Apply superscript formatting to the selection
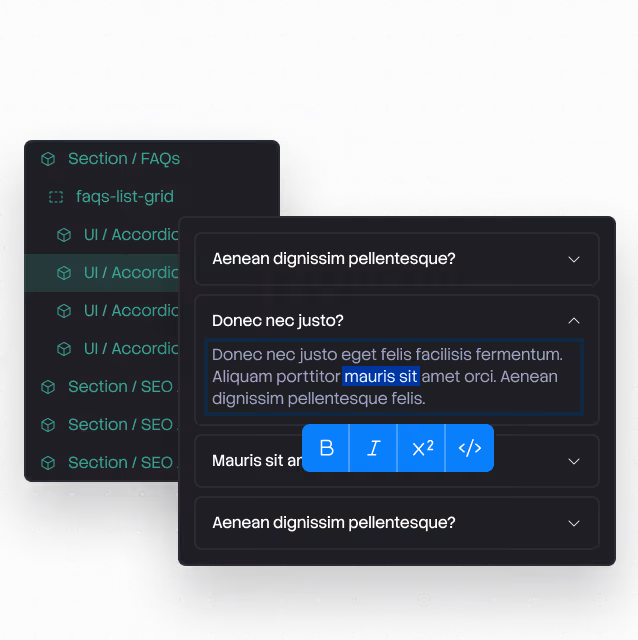Viewport: 638px width, 640px height. point(422,448)
